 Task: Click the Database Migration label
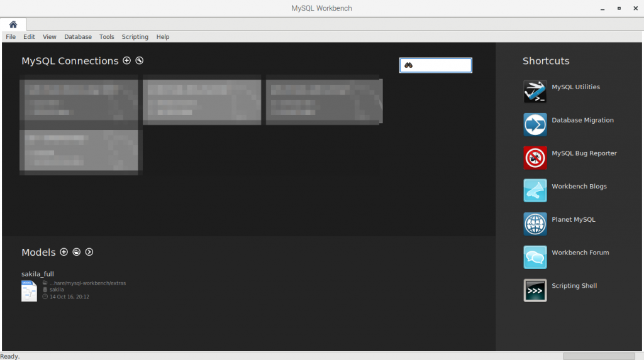pyautogui.click(x=582, y=120)
